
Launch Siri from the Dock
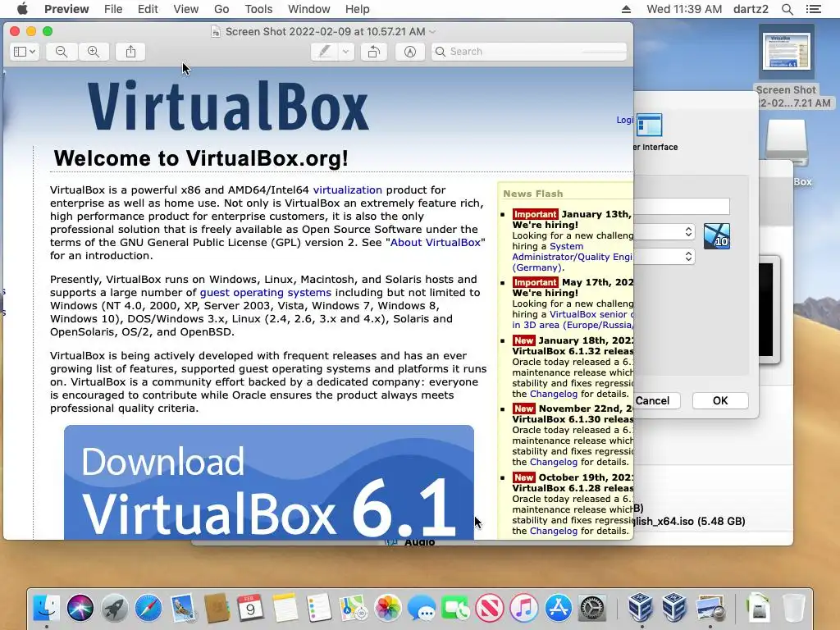pyautogui.click(x=80, y=608)
